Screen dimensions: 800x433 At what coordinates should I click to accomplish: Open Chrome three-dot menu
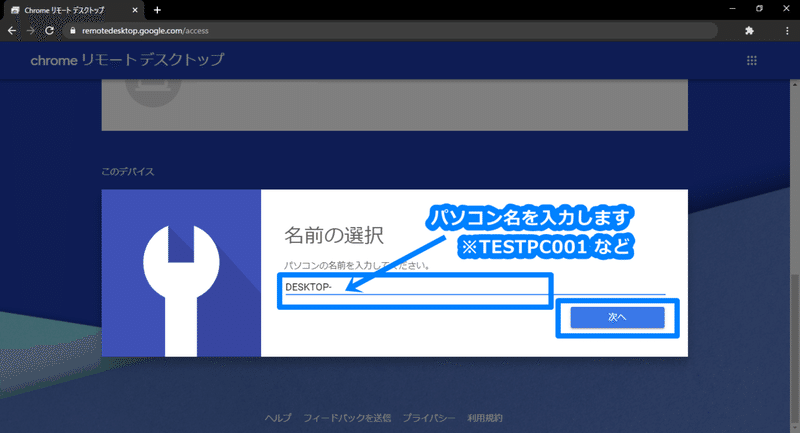pos(787,31)
